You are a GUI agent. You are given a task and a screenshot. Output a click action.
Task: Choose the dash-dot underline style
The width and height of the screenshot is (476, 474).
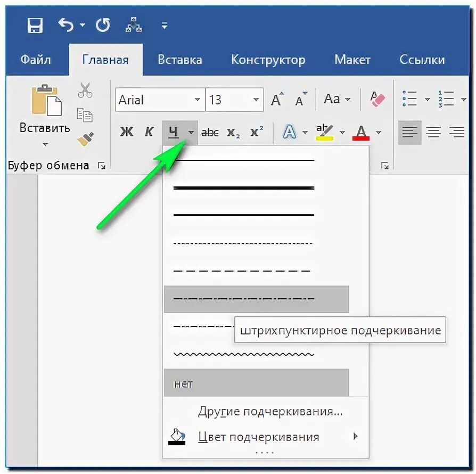[x=257, y=299]
